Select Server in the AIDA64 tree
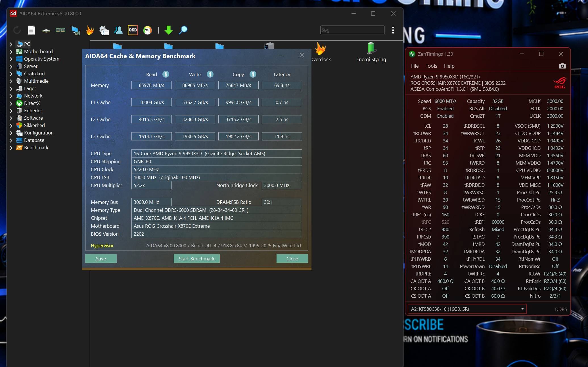The image size is (588, 367). pos(31,66)
